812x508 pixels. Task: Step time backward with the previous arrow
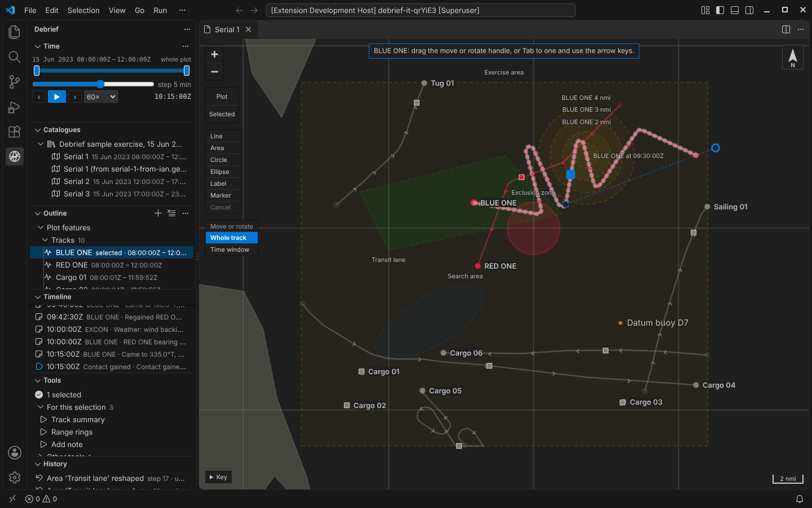point(39,97)
